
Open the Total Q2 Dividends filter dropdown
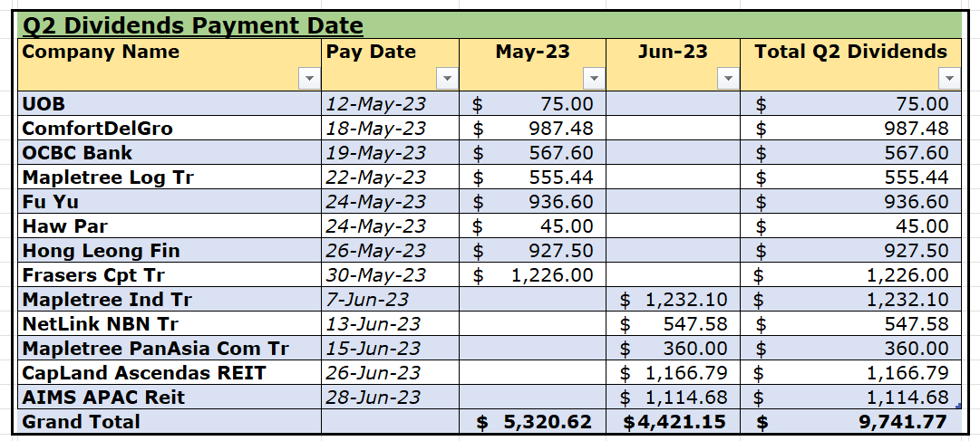pos(949,79)
